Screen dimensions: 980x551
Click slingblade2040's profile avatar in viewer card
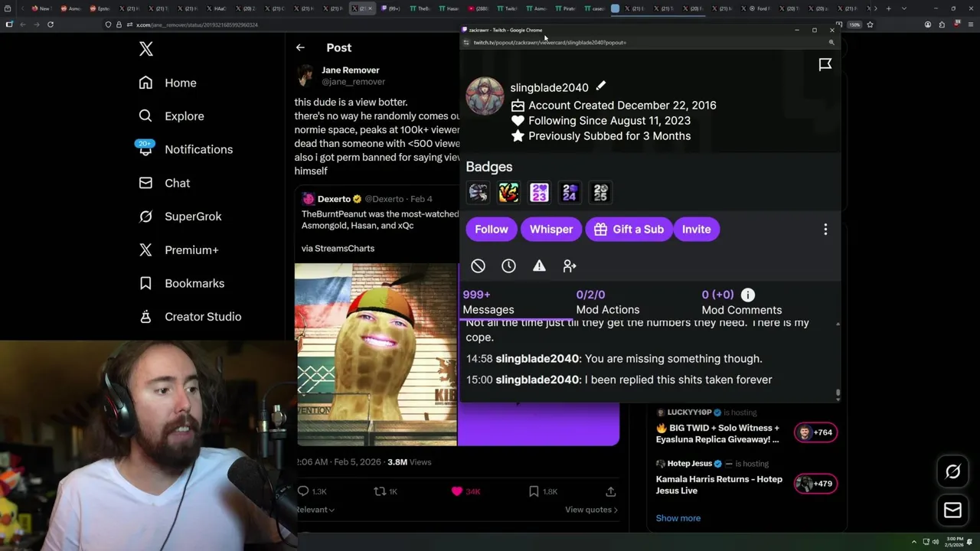coord(485,96)
